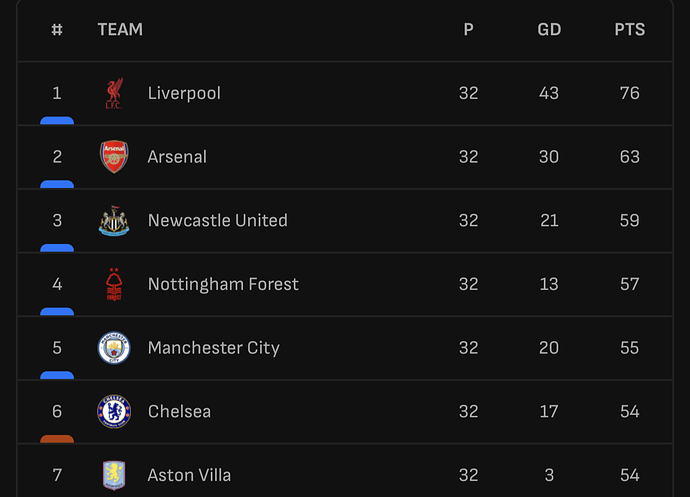Open the Chelsea team name link
Image resolution: width=690 pixels, height=497 pixels.
click(179, 412)
